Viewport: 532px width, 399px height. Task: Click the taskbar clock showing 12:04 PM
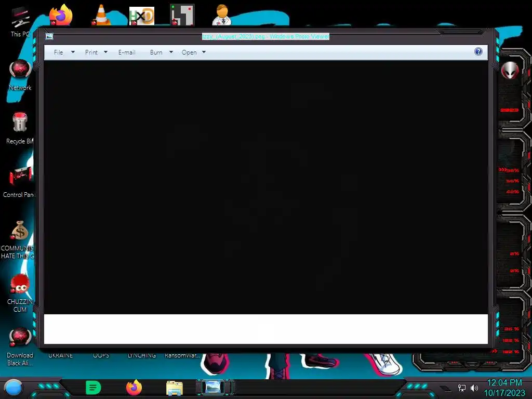point(504,383)
